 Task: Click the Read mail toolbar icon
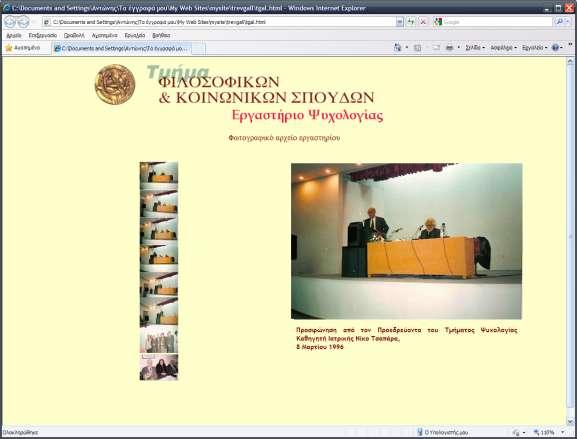coord(436,48)
